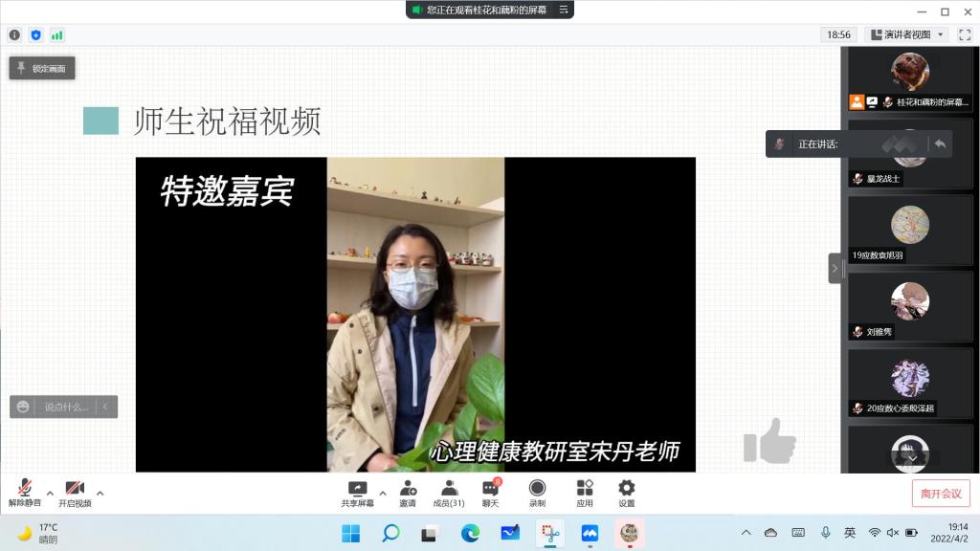Unmute microphone with 解除静音 button

click(25, 492)
